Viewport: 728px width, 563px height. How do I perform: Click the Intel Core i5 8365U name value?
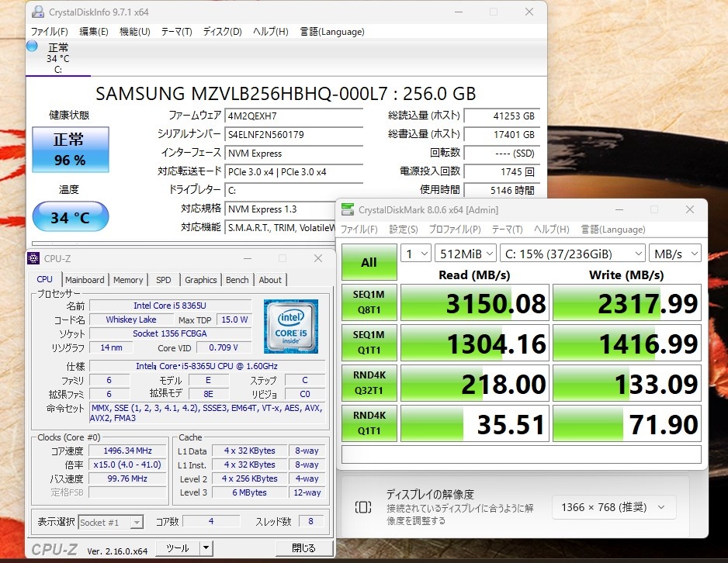click(x=170, y=306)
